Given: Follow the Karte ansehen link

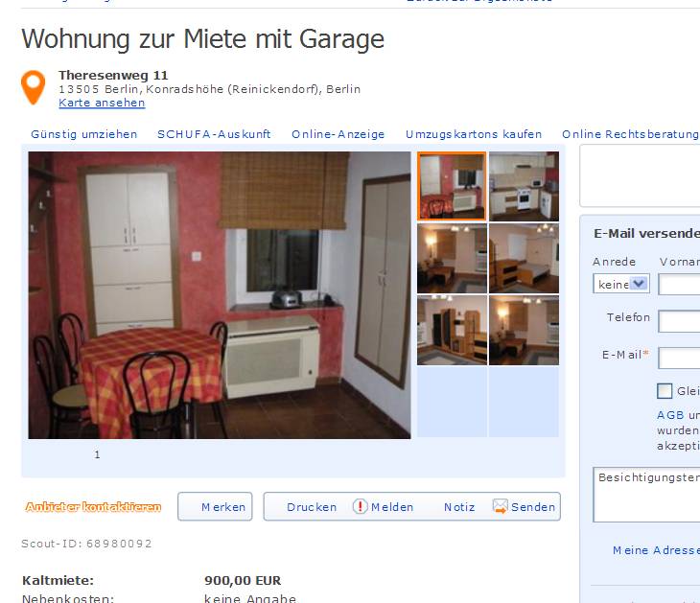Looking at the screenshot, I should click(x=102, y=103).
